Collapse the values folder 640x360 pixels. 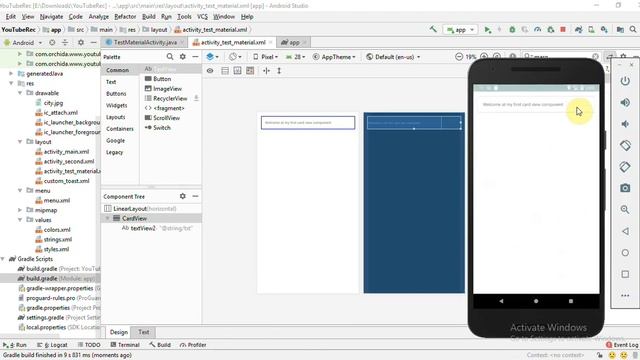tap(20, 220)
